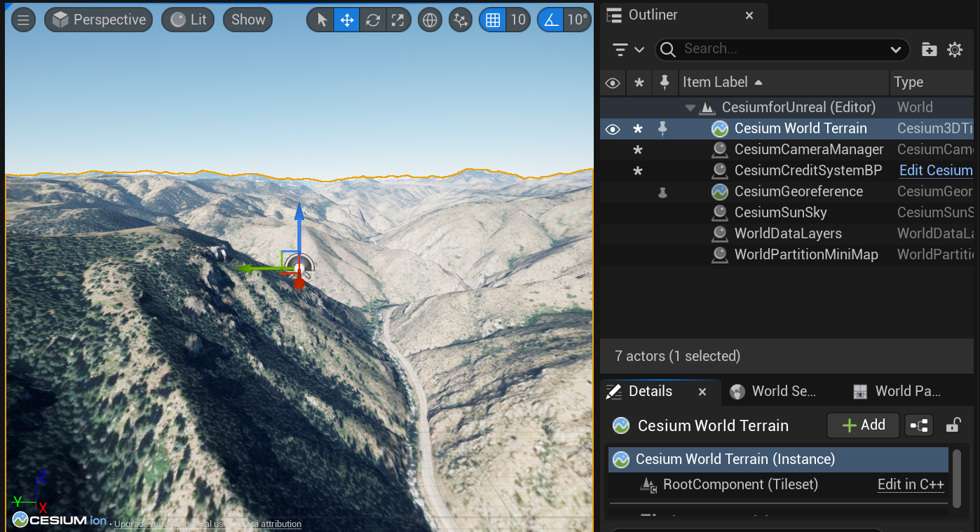980x532 pixels.
Task: Open the Show flags menu
Action: click(x=248, y=20)
